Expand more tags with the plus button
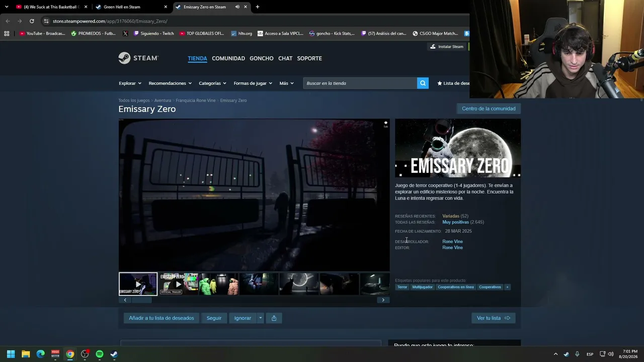644x362 pixels. coord(507,287)
